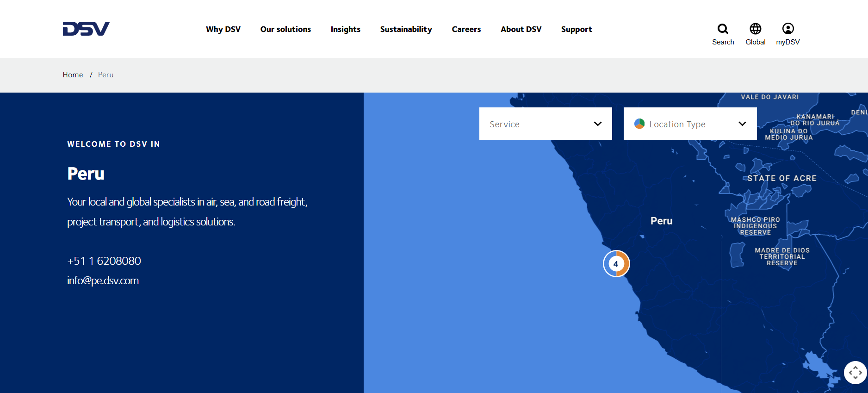The height and width of the screenshot is (393, 868).
Task: Expand the Location Type dropdown
Action: pos(690,124)
